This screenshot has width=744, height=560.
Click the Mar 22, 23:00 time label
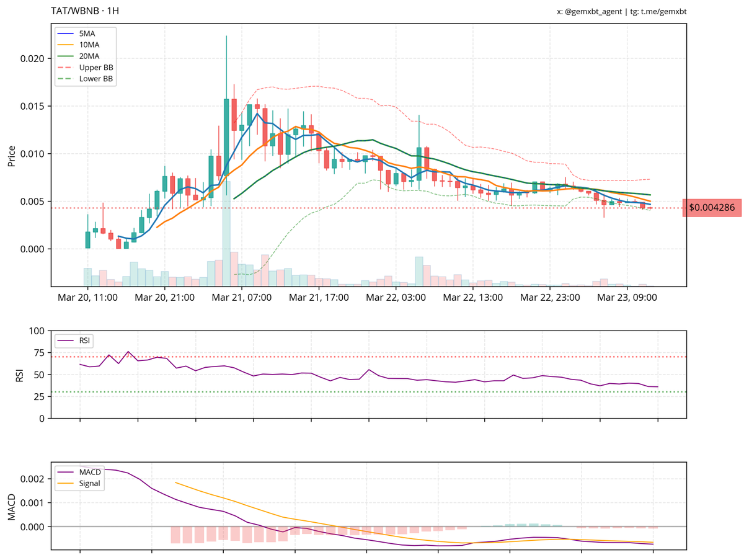tap(550, 298)
